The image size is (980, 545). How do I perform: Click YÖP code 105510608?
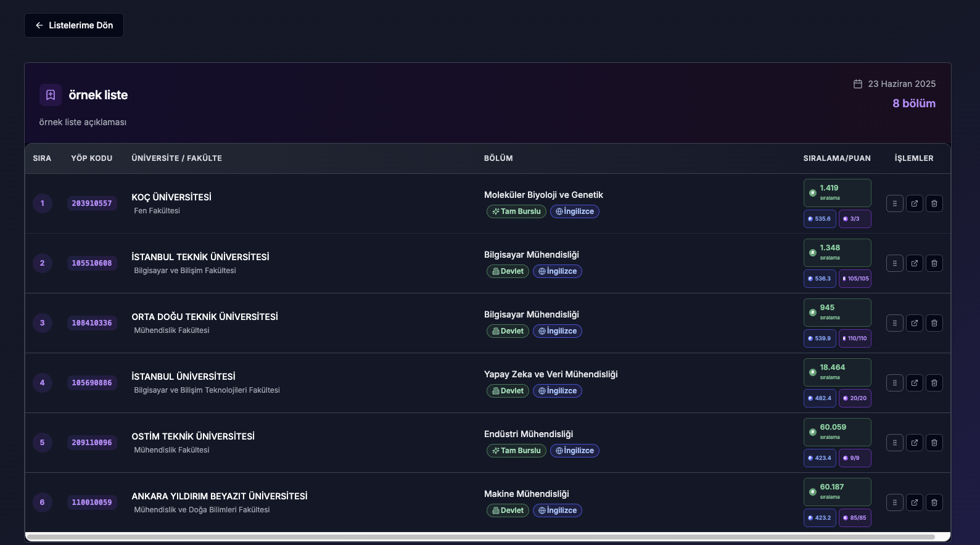click(92, 263)
